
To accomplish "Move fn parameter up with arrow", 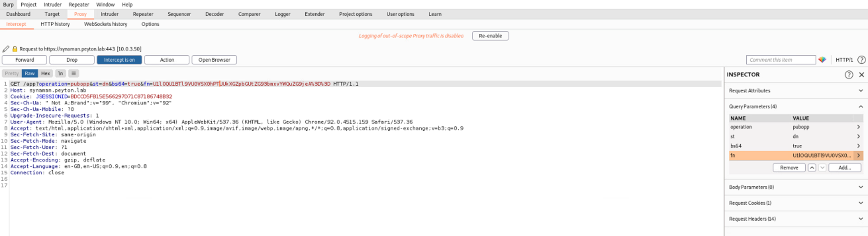I will (812, 168).
